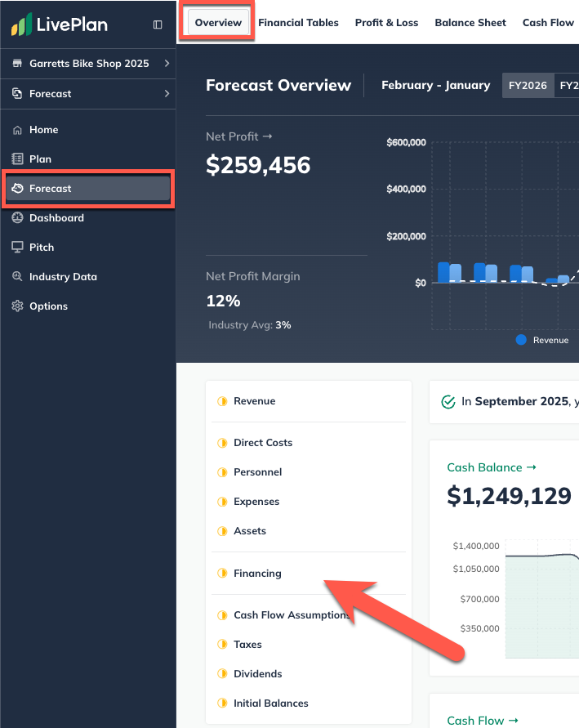This screenshot has height=728, width=579.
Task: Toggle the coin indicator beside Revenue
Action: [222, 401]
